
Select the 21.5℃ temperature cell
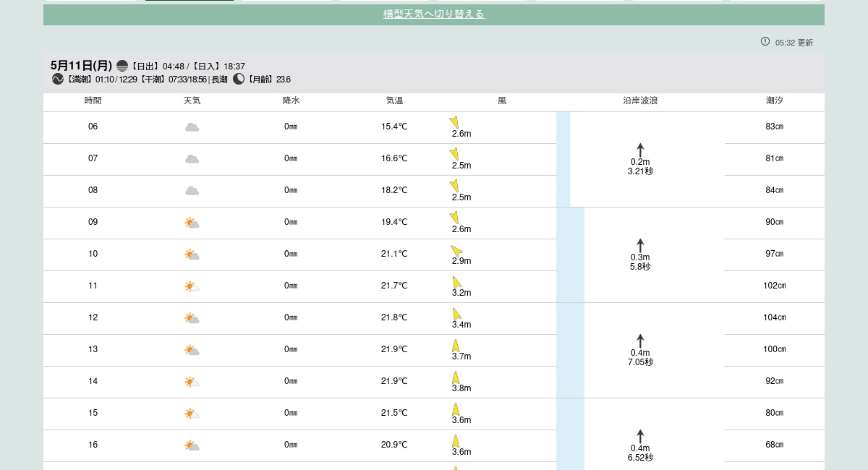(394, 413)
